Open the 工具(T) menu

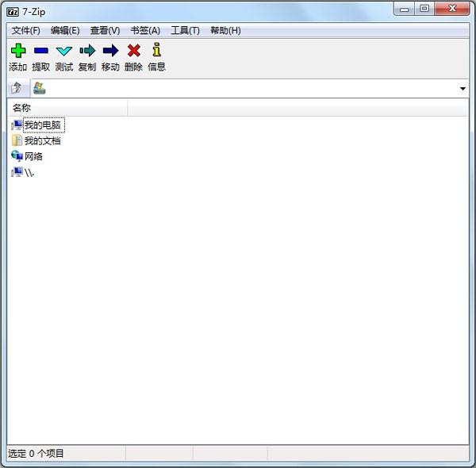point(185,30)
